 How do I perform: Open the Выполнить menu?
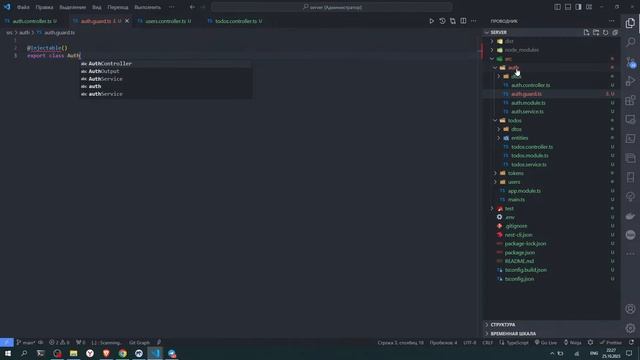147,7
